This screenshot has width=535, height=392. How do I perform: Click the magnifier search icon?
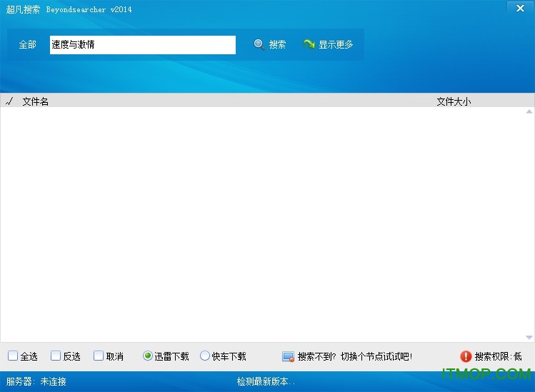(259, 44)
